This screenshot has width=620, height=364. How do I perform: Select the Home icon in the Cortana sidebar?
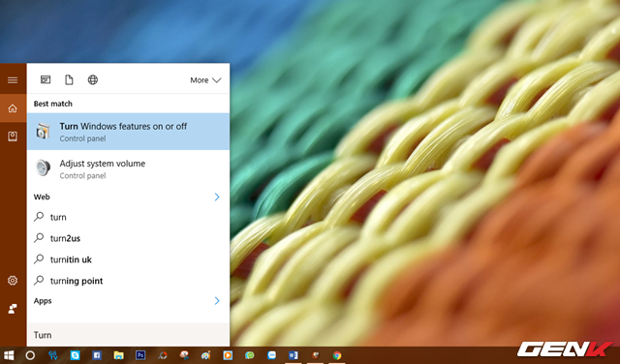pos(13,108)
